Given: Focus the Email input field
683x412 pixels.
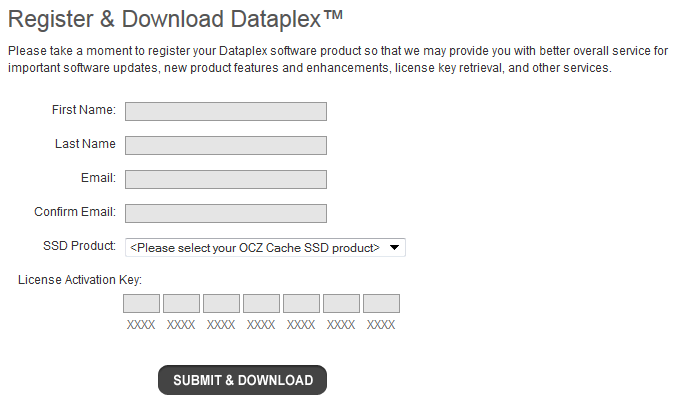Looking at the screenshot, I should point(225,179).
